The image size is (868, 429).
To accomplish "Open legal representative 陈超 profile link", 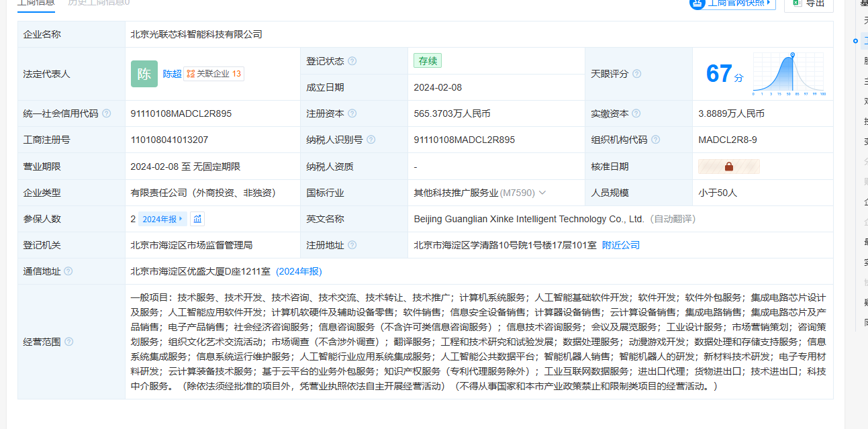I will [172, 74].
